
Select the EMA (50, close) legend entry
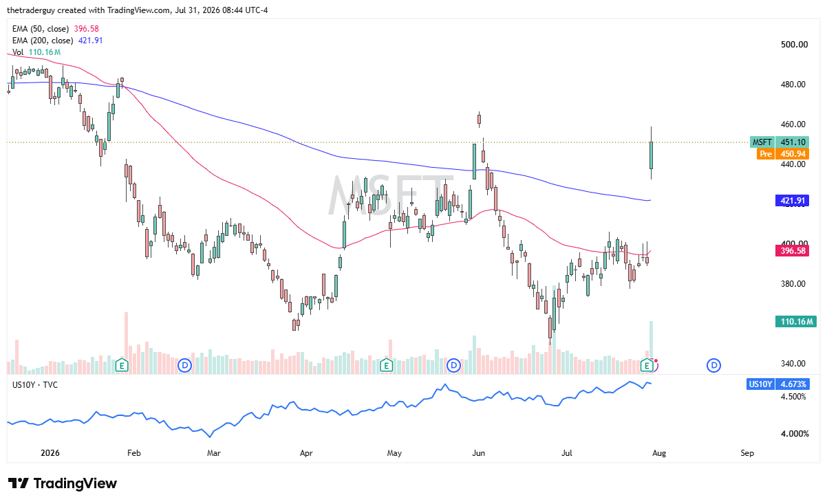[x=56, y=29]
